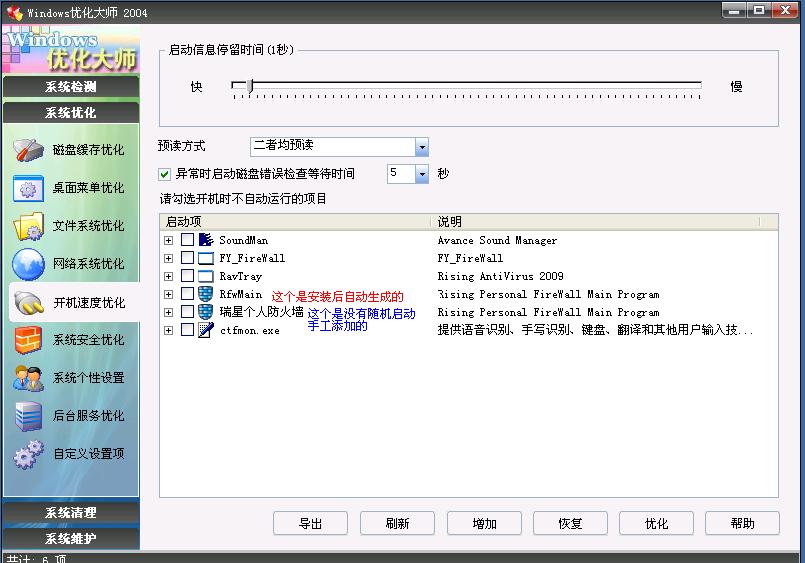
Task: Open 后台服务优化 server icon
Action: click(28, 416)
